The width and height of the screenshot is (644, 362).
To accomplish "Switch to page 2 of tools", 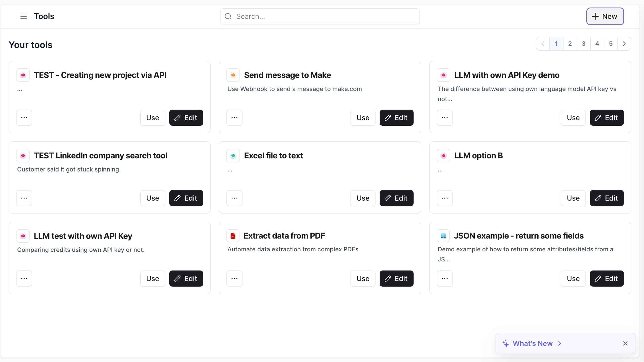I will 570,44.
